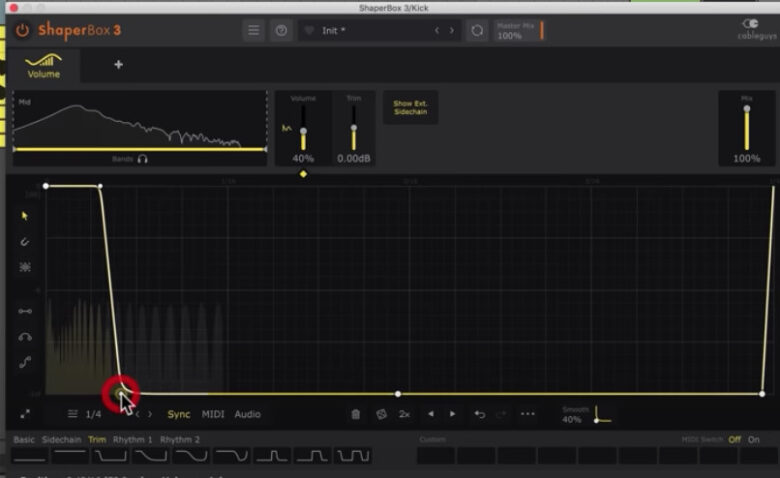Image resolution: width=780 pixels, height=478 pixels.
Task: Go to previous preset arrow
Action: point(437,30)
